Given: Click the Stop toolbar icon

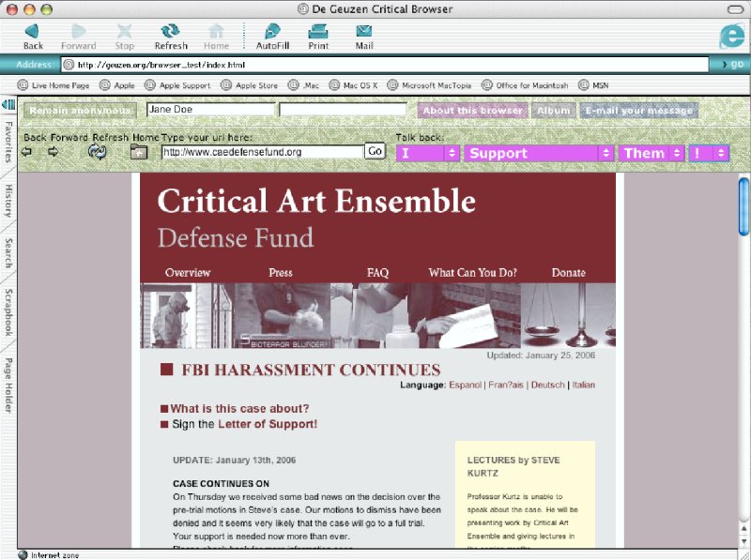Looking at the screenshot, I should [125, 32].
